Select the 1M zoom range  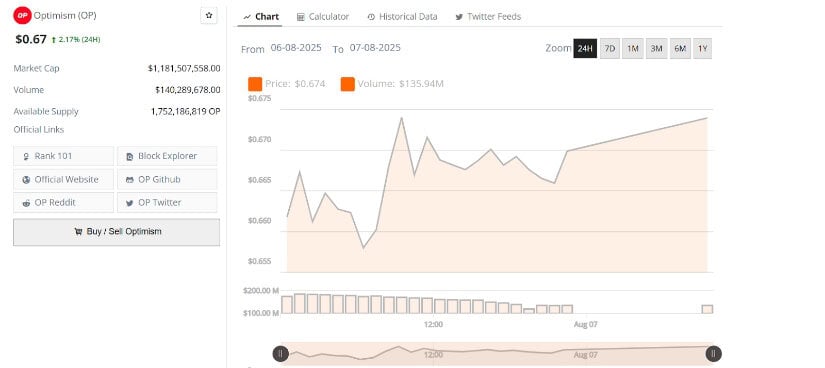click(x=632, y=48)
